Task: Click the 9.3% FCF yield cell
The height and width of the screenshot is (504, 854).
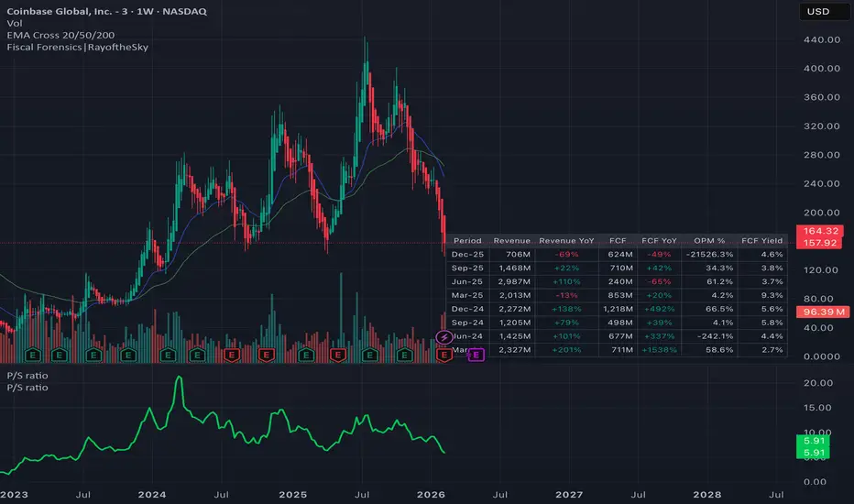Action: [x=772, y=295]
